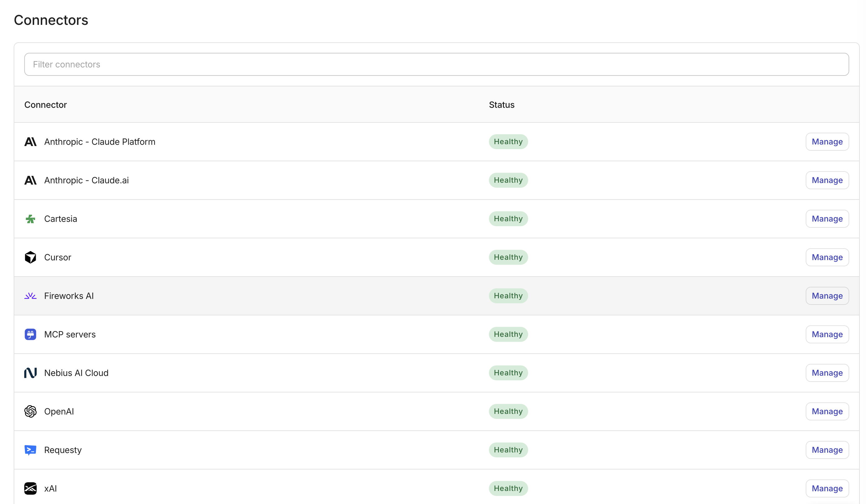This screenshot has width=866, height=504.
Task: Click the Anthropic logo beside Claude Platform
Action: click(30, 142)
